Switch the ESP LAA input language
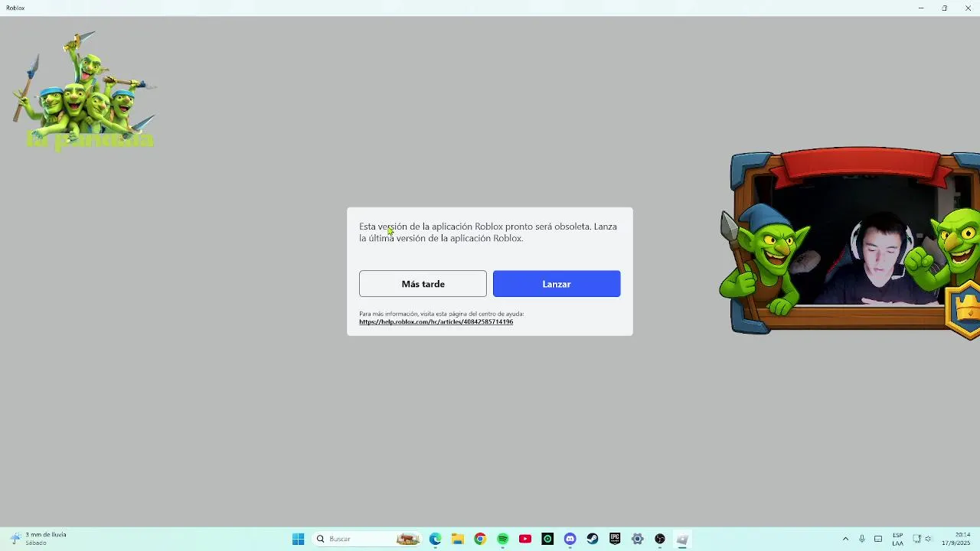 tap(897, 539)
